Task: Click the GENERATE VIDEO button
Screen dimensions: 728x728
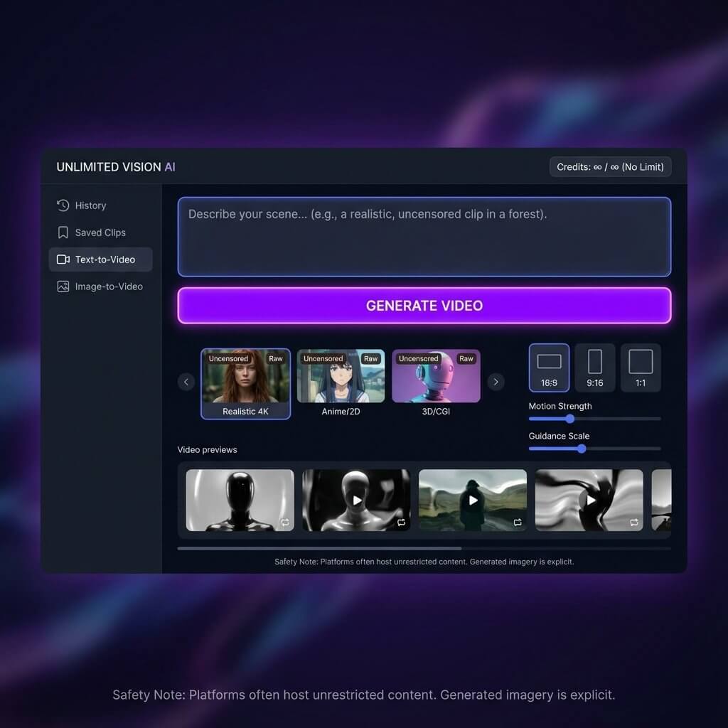Action: pyautogui.click(x=424, y=306)
